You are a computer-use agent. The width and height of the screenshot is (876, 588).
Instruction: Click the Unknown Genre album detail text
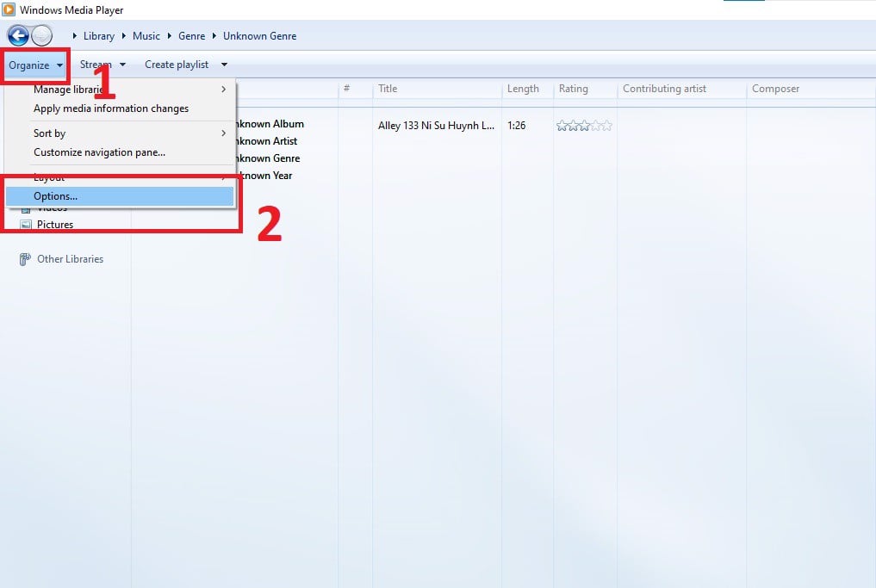click(x=268, y=158)
